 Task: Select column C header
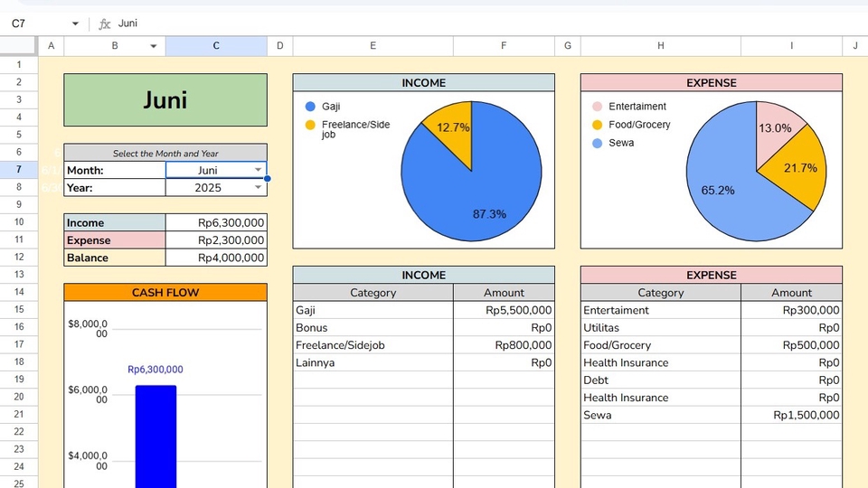pyautogui.click(x=216, y=46)
